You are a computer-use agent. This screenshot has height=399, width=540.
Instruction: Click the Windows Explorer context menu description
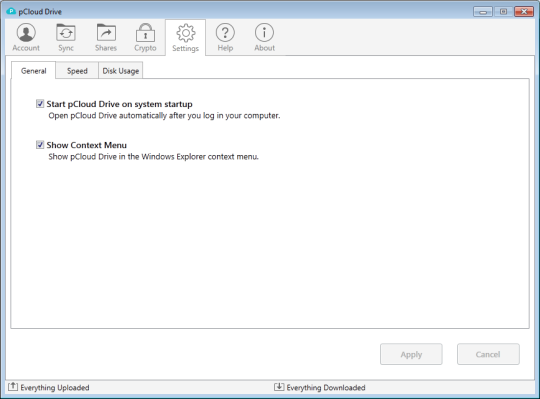[153, 157]
